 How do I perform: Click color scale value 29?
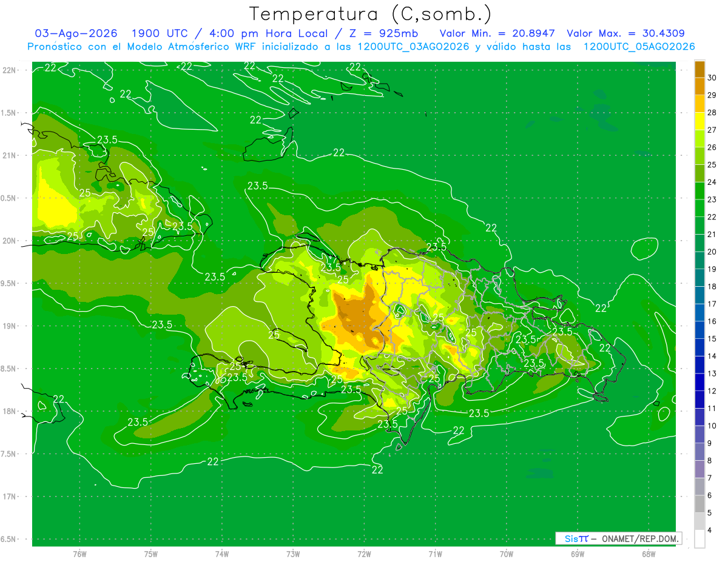(712, 95)
